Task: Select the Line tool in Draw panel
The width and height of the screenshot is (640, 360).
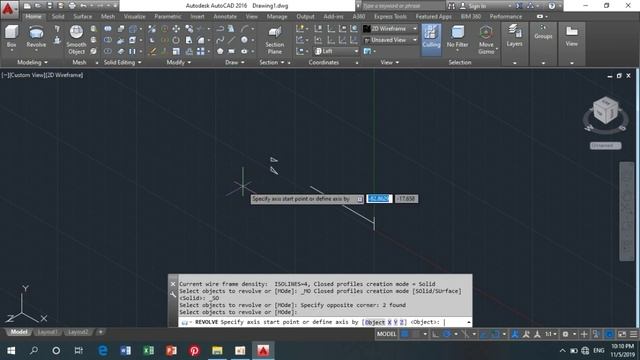Action: [232, 40]
